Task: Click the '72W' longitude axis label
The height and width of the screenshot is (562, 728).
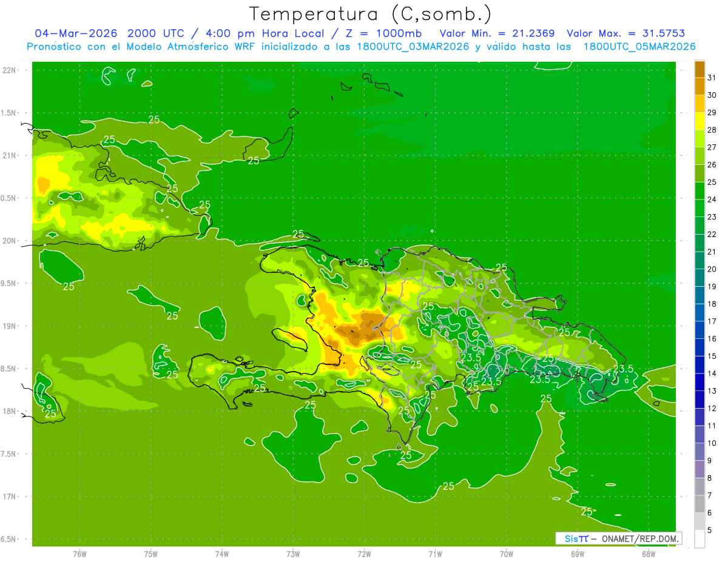Action: click(364, 554)
